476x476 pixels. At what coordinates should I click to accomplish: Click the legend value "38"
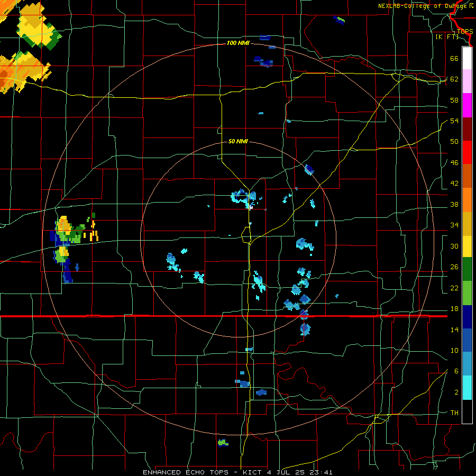point(454,205)
